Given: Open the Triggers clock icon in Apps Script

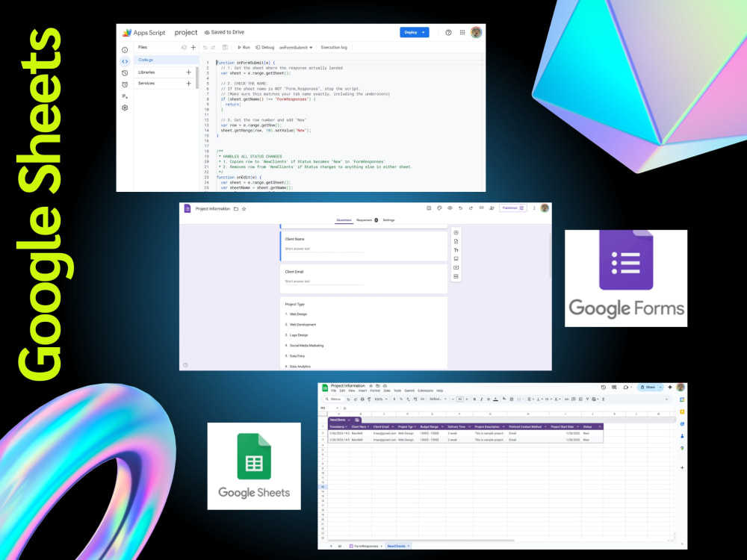Looking at the screenshot, I should (125, 85).
